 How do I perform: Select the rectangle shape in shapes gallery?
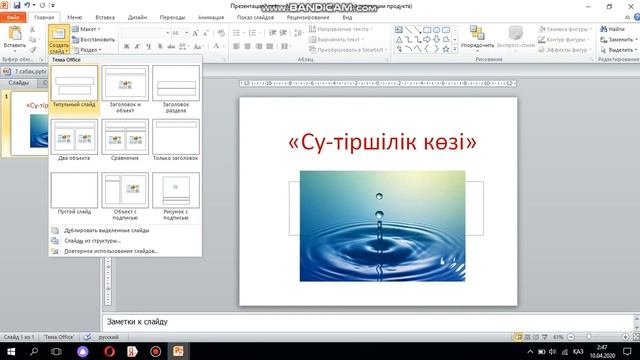pyautogui.click(x=427, y=30)
